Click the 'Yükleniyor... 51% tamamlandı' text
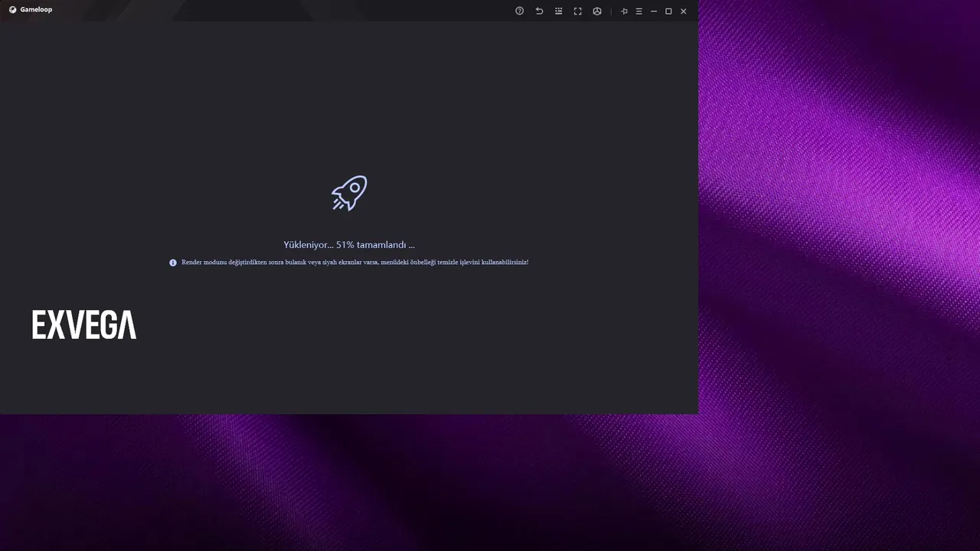Viewport: 980px width, 551px height. (349, 245)
